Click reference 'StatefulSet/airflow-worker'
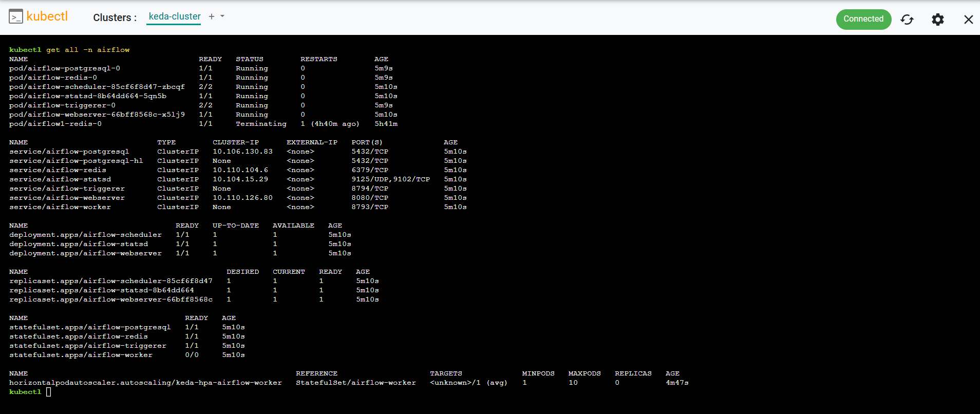This screenshot has height=414, width=980. pyautogui.click(x=356, y=383)
